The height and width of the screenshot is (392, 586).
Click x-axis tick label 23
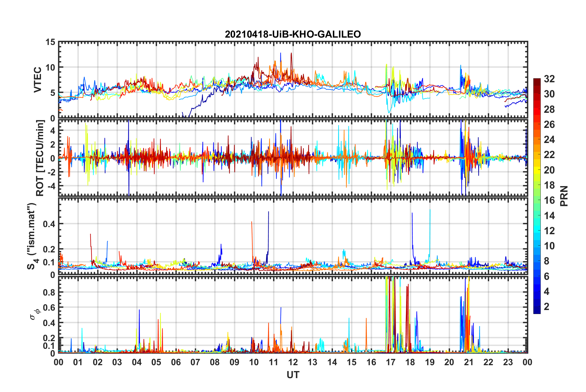click(x=508, y=362)
